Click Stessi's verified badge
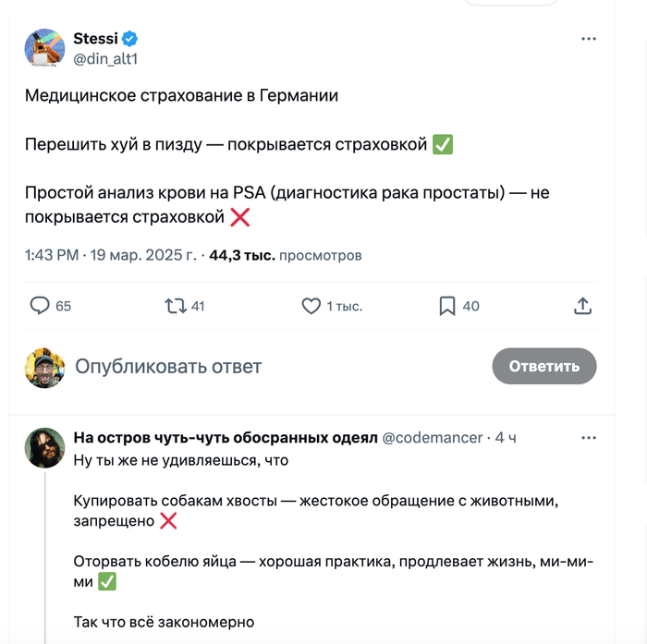Viewport: 647px width, 644px height. pyautogui.click(x=131, y=38)
